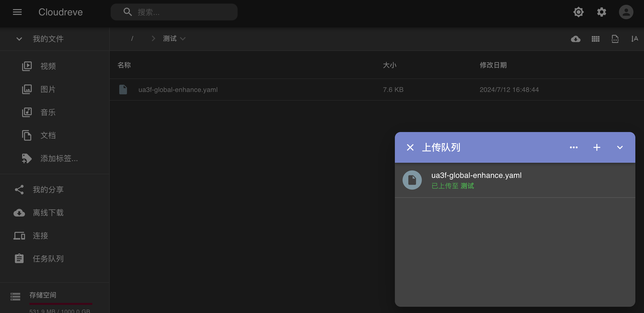Toggle grid view for the file list
The height and width of the screenshot is (313, 644).
(x=595, y=39)
